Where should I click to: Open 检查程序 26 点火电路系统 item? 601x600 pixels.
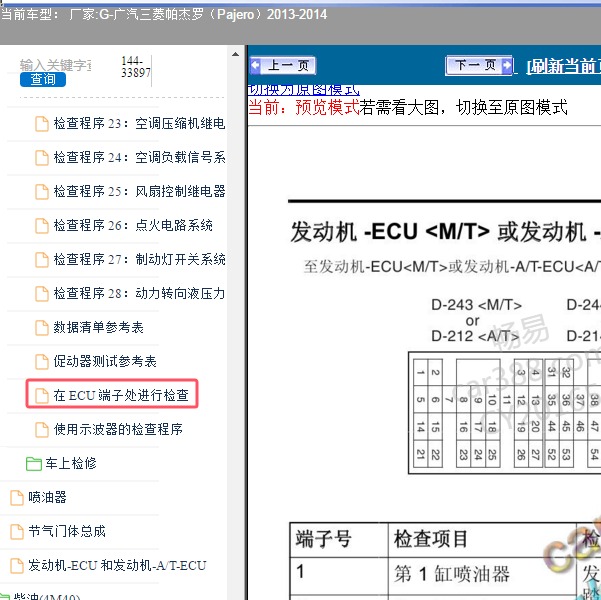(x=133, y=225)
